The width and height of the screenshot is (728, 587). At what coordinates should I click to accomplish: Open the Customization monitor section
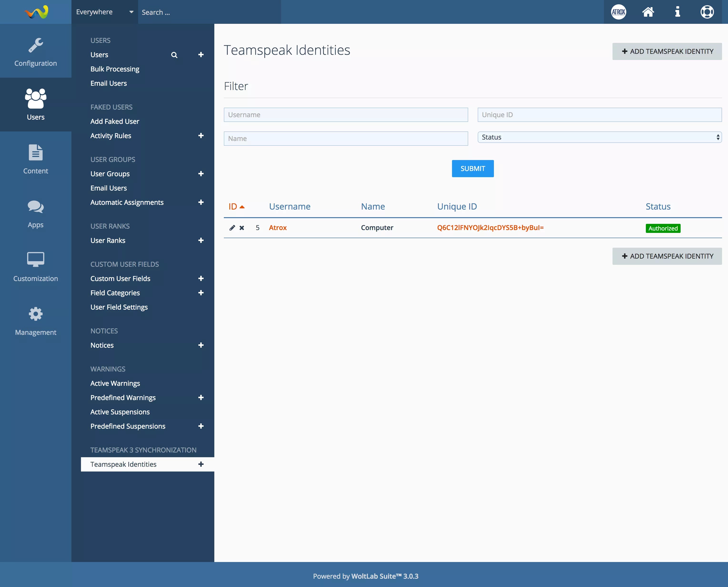point(35,266)
